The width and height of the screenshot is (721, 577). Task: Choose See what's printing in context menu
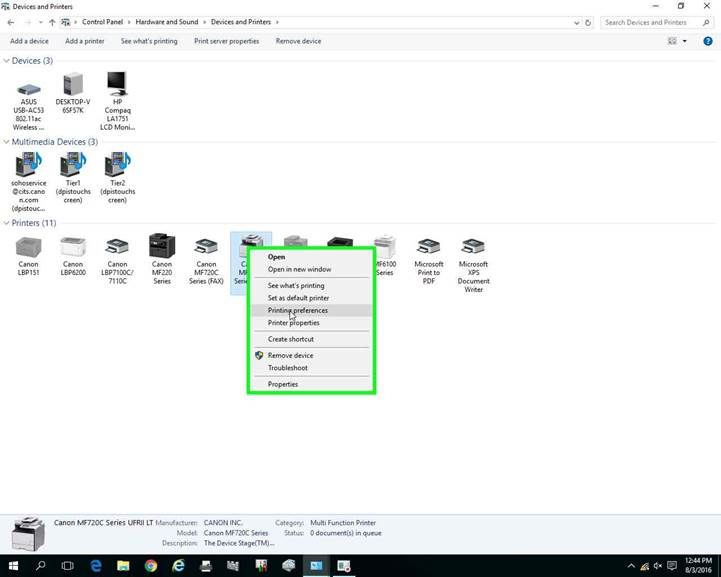tap(296, 286)
